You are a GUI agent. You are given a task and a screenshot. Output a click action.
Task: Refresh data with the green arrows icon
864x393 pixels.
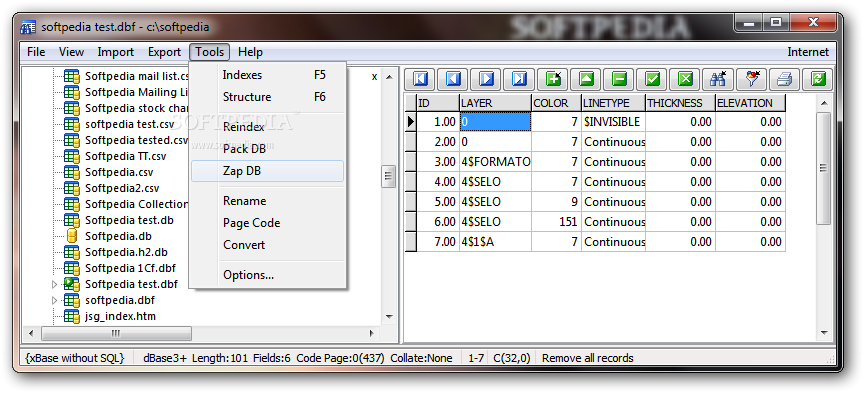coord(817,79)
